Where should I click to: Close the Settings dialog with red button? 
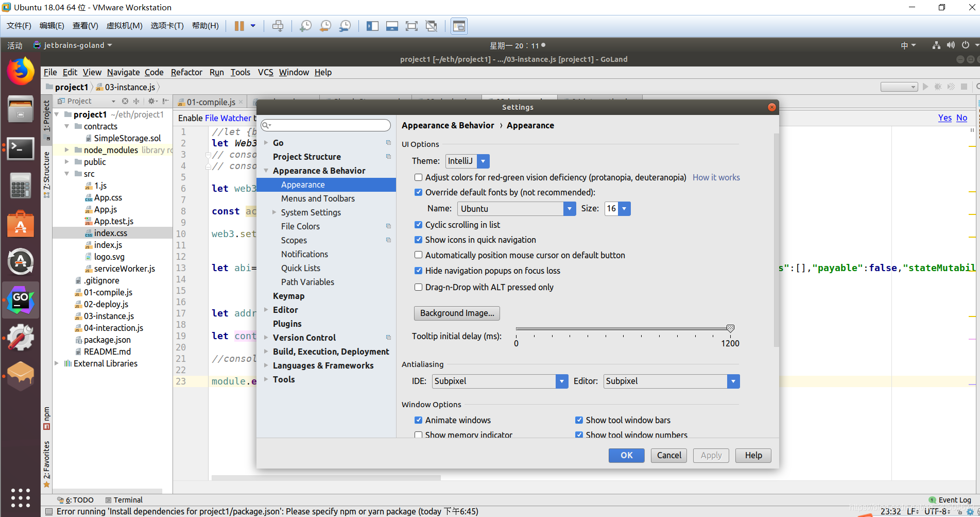771,107
